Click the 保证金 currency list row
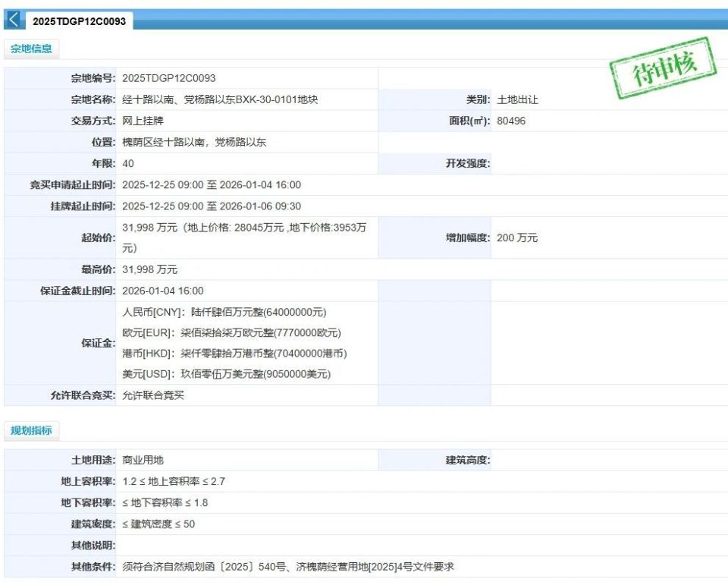 pos(227,342)
